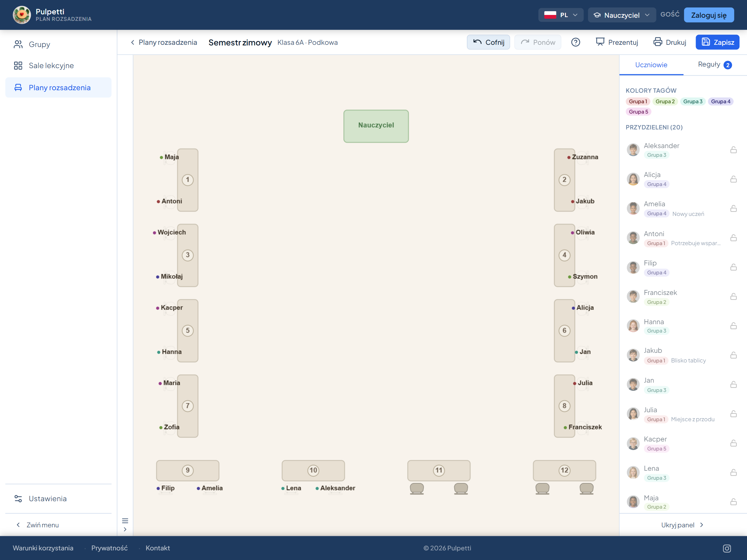Toggle the lock for Aleksander
747x560 pixels.
(x=734, y=150)
